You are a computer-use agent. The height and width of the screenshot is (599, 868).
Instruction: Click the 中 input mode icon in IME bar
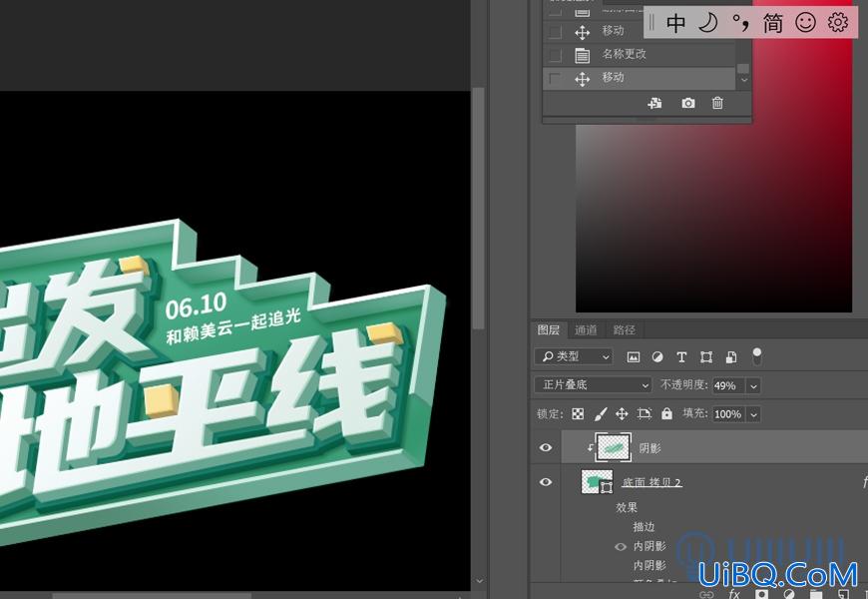click(675, 23)
